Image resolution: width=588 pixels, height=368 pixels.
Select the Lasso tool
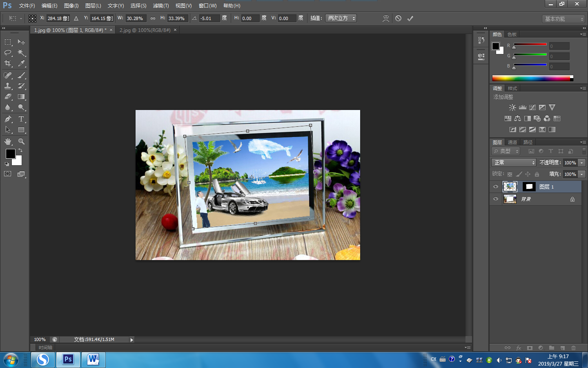pos(8,53)
